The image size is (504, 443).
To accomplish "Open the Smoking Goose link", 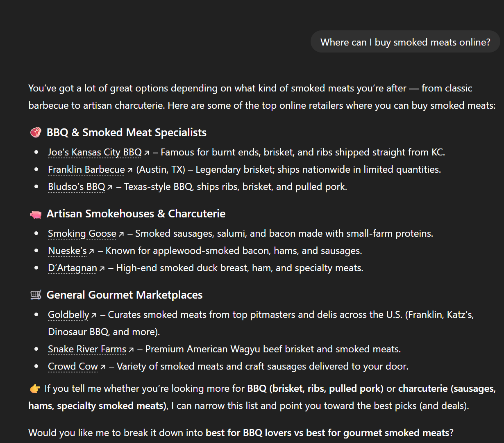I will click(x=82, y=234).
